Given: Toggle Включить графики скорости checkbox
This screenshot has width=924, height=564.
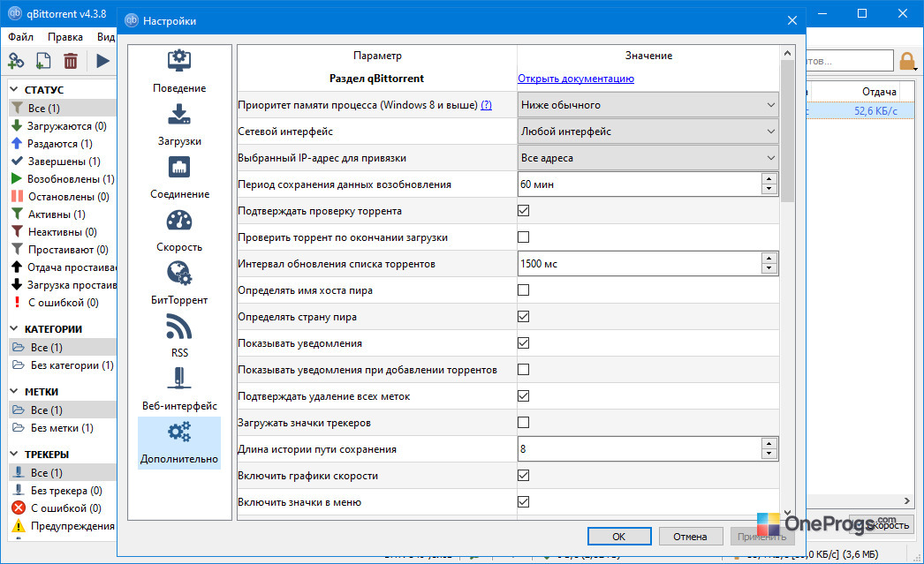Looking at the screenshot, I should point(523,476).
